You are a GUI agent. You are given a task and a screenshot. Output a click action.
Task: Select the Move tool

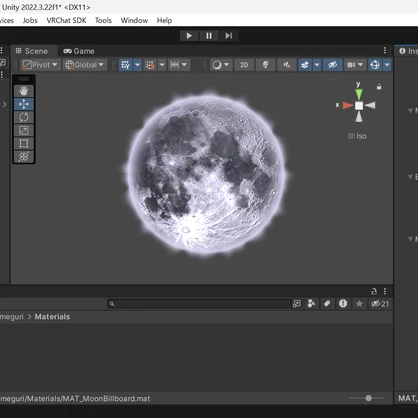[x=24, y=104]
